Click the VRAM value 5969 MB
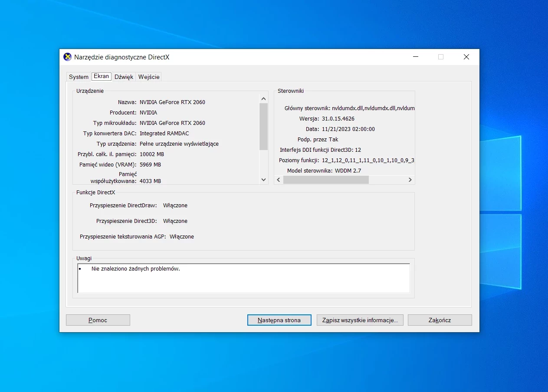Image resolution: width=548 pixels, height=392 pixels. [150, 165]
